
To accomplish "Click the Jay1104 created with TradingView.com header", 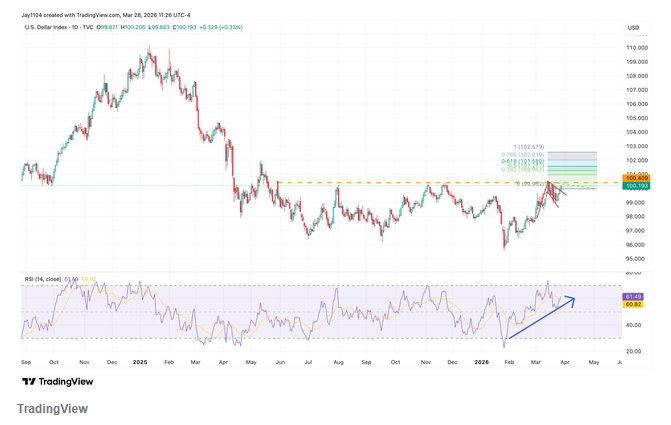I will click(106, 15).
